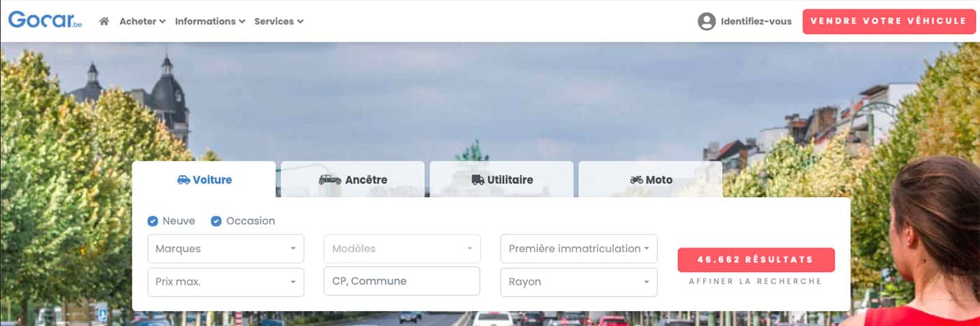Open the Marques dropdown
This screenshot has height=326, width=980.
tap(226, 249)
